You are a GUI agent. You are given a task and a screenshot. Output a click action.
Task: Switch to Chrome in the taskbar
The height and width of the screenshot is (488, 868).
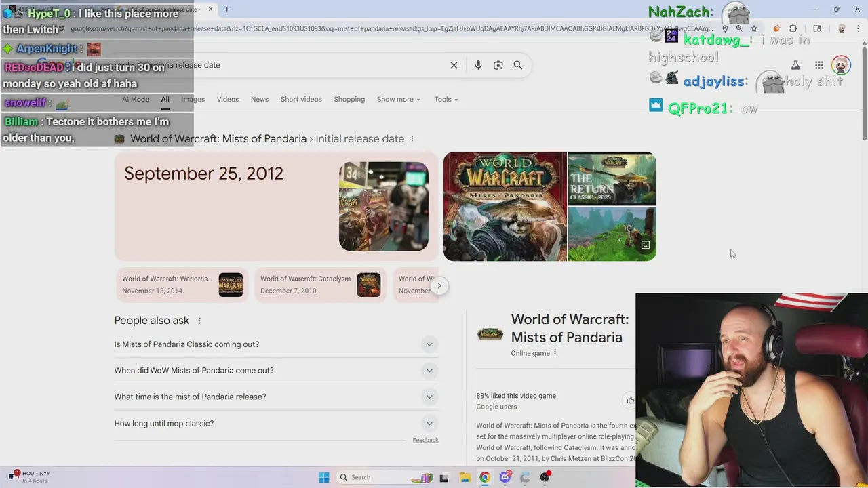pyautogui.click(x=485, y=477)
